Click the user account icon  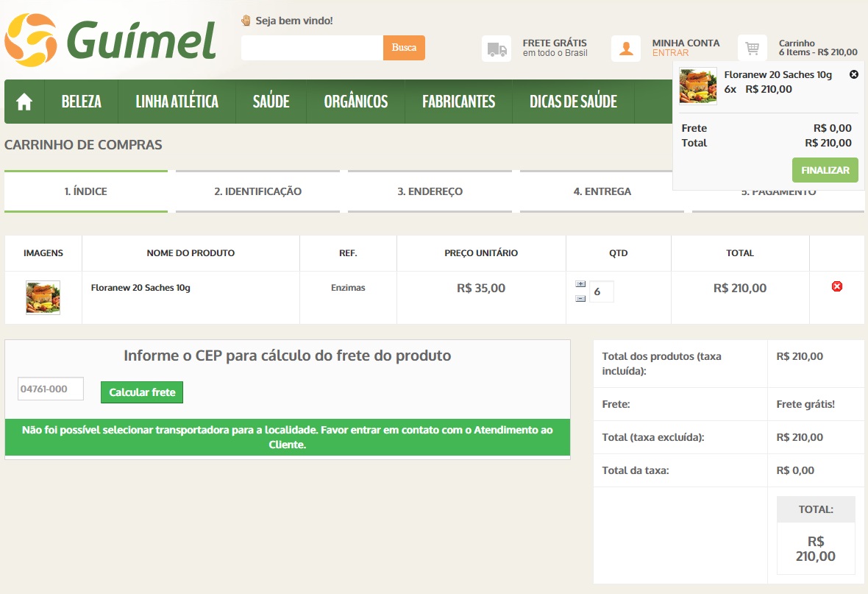[x=626, y=49]
